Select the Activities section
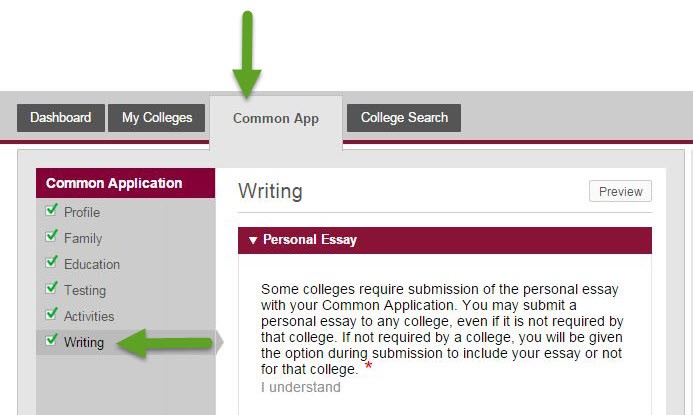 89,316
